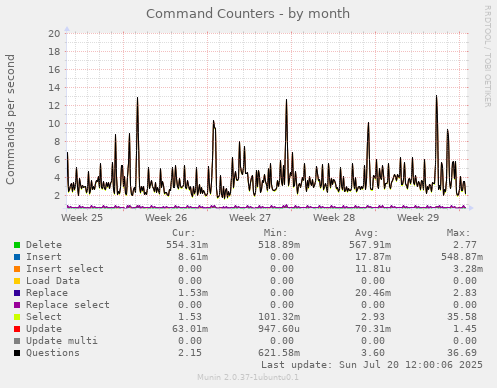Screen dimensions: 497x388
Task: Click Insert select max value 3.28m
Action: click(x=468, y=269)
